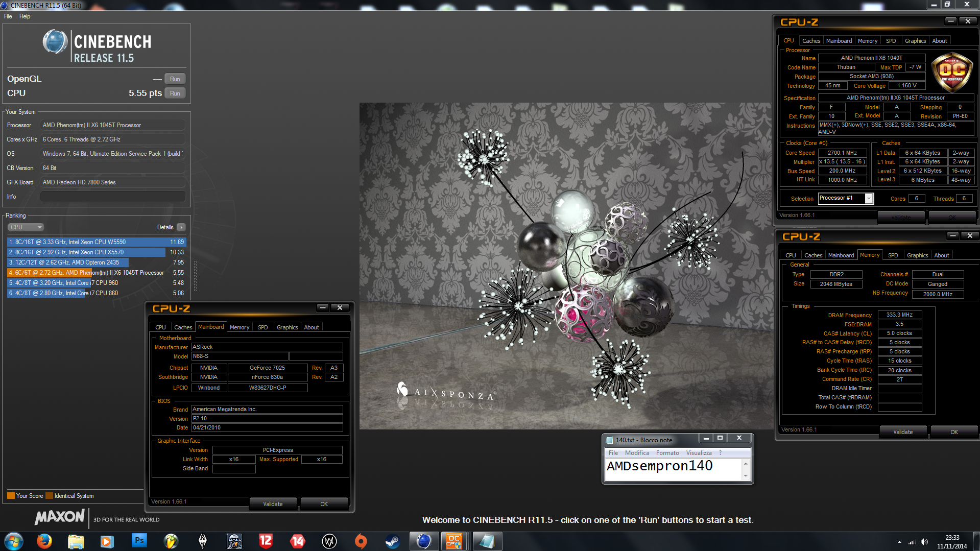980x551 pixels.
Task: Run the CPU benchmark
Action: tap(175, 93)
